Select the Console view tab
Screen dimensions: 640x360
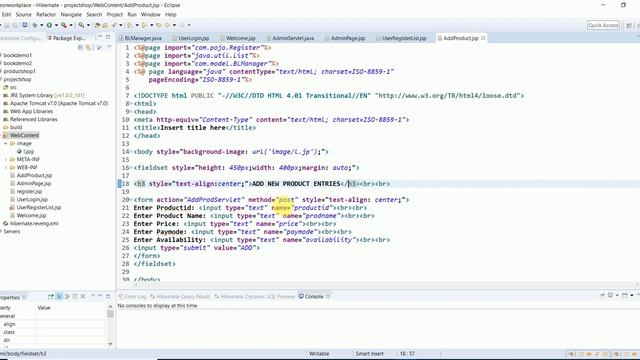coord(313,296)
